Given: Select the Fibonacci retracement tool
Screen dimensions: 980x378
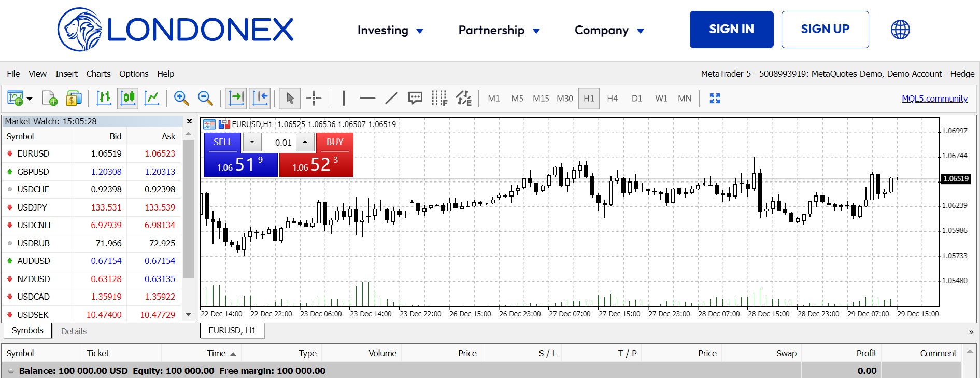Looking at the screenshot, I should (439, 98).
